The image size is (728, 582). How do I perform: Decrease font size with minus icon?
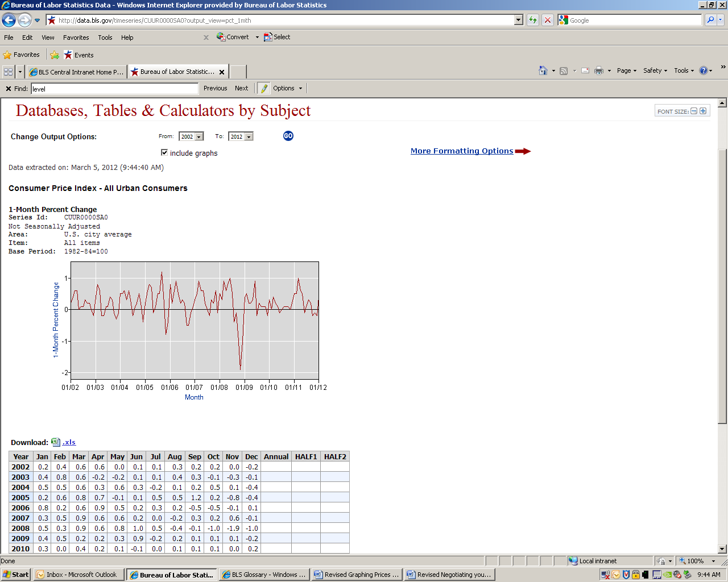point(694,111)
